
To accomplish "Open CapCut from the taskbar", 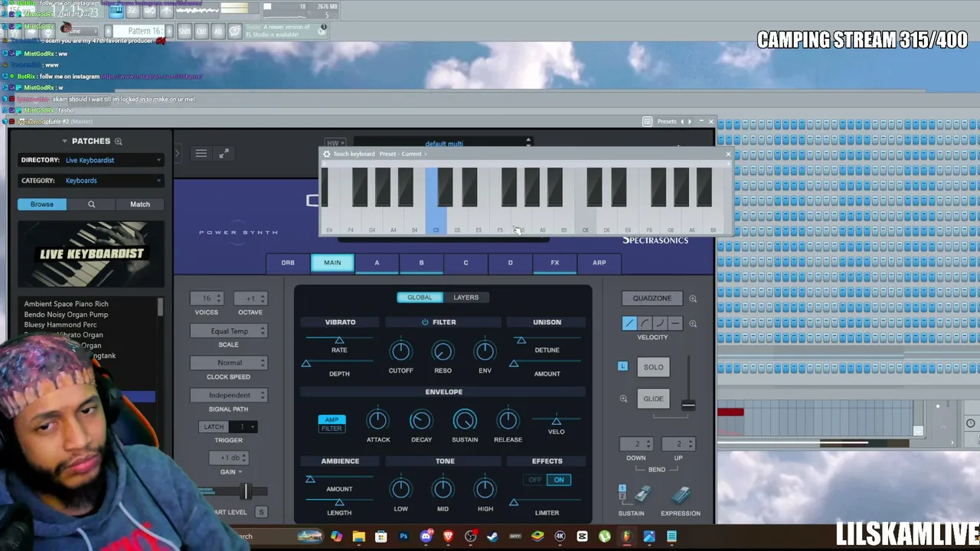I will (x=583, y=536).
